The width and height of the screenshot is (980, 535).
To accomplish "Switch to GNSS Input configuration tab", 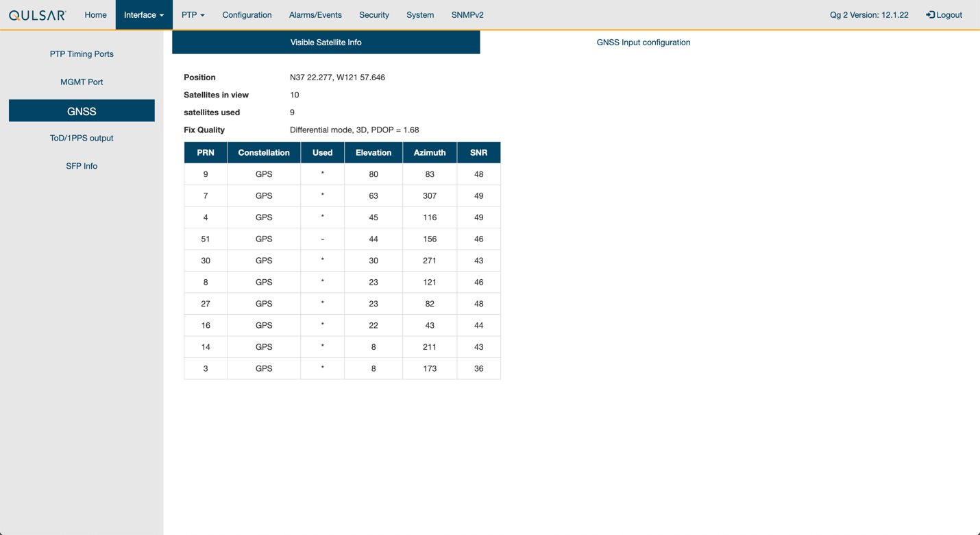I will (x=643, y=43).
